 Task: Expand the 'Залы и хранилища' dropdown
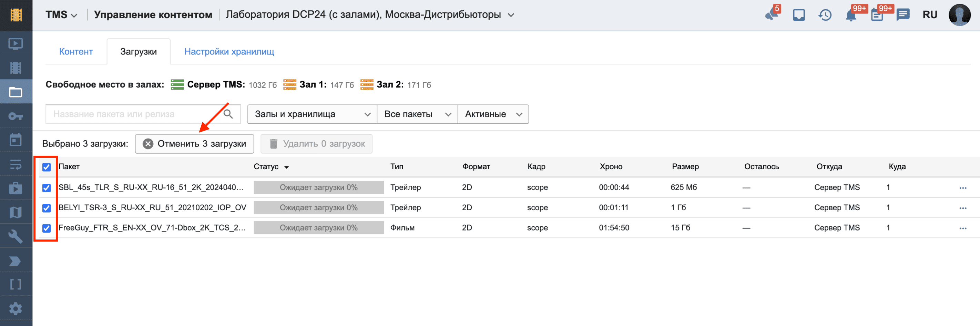[x=312, y=114]
